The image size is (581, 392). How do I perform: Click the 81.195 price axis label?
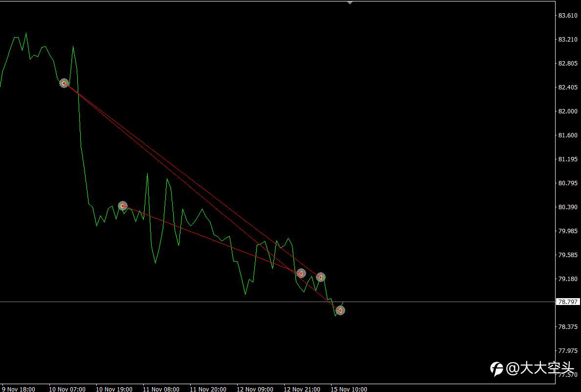coord(568,159)
